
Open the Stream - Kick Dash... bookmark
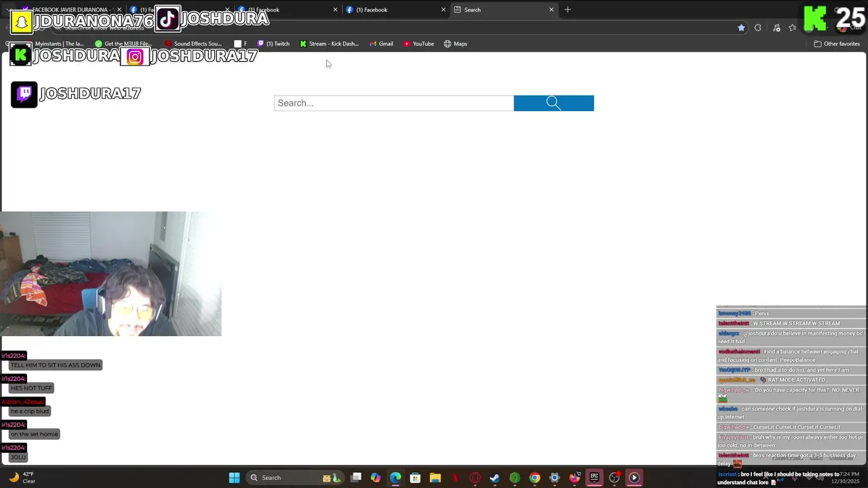coord(329,43)
